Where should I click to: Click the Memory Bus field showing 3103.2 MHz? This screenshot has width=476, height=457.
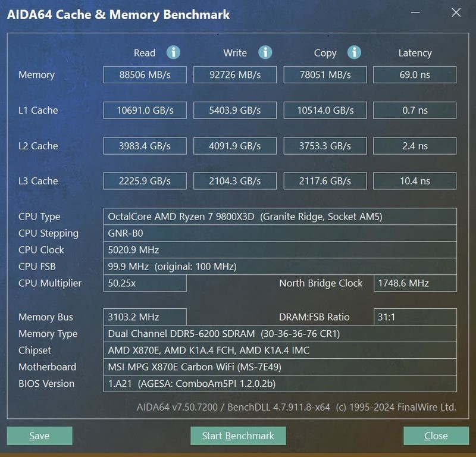(145, 317)
